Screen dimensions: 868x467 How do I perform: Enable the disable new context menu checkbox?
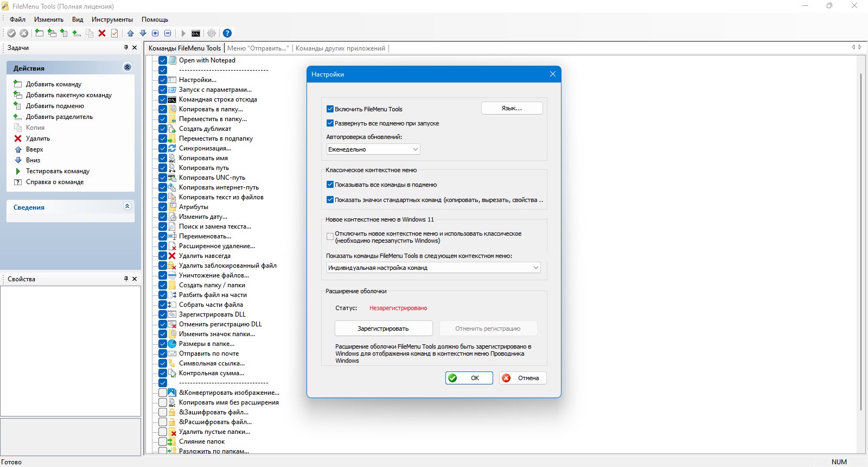[330, 237]
